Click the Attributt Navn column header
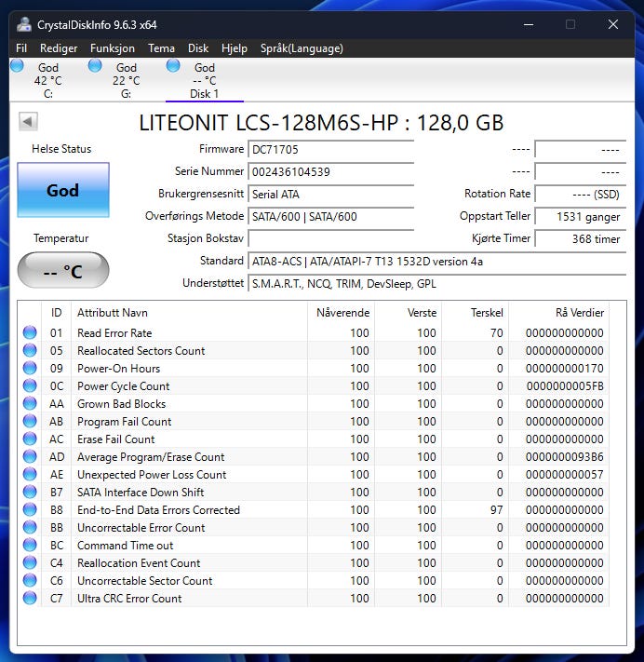Screen dimensions: 644x662 pyautogui.click(x=113, y=313)
